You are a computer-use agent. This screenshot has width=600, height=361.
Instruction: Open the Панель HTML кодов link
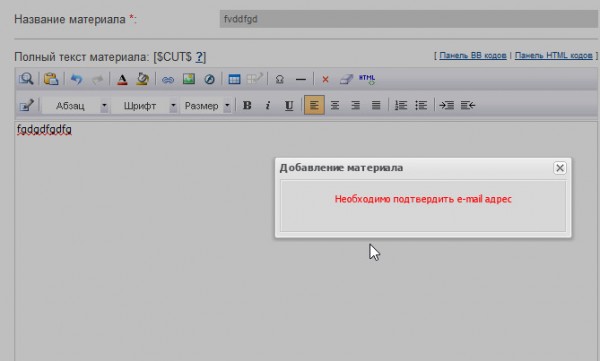point(553,56)
